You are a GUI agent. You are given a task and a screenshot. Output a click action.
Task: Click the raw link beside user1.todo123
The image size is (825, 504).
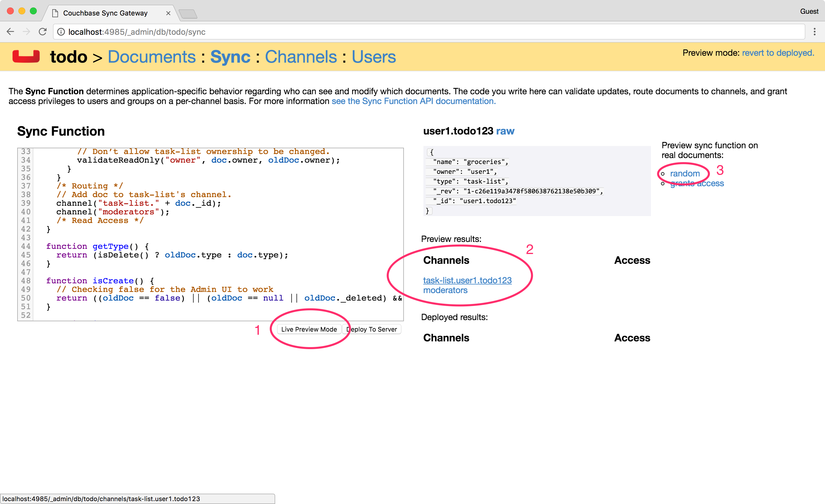pos(505,131)
